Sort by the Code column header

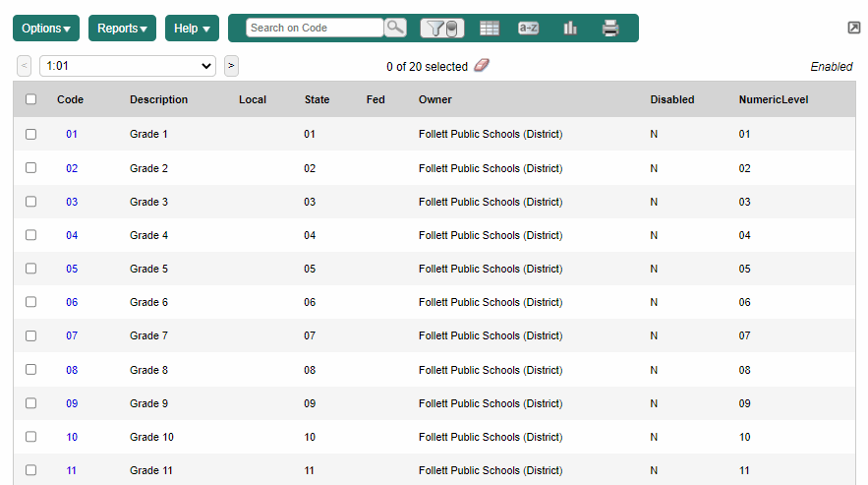click(x=71, y=99)
